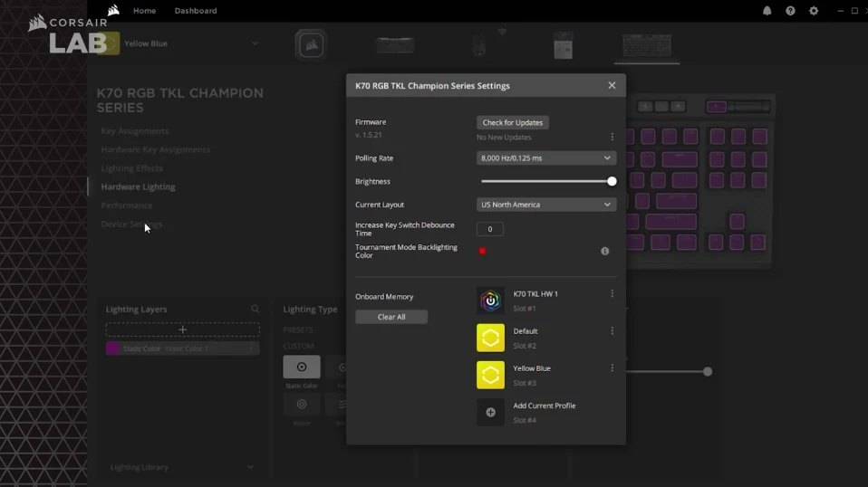
Task: Open Hardware Key Assignments section
Action: pos(156,149)
